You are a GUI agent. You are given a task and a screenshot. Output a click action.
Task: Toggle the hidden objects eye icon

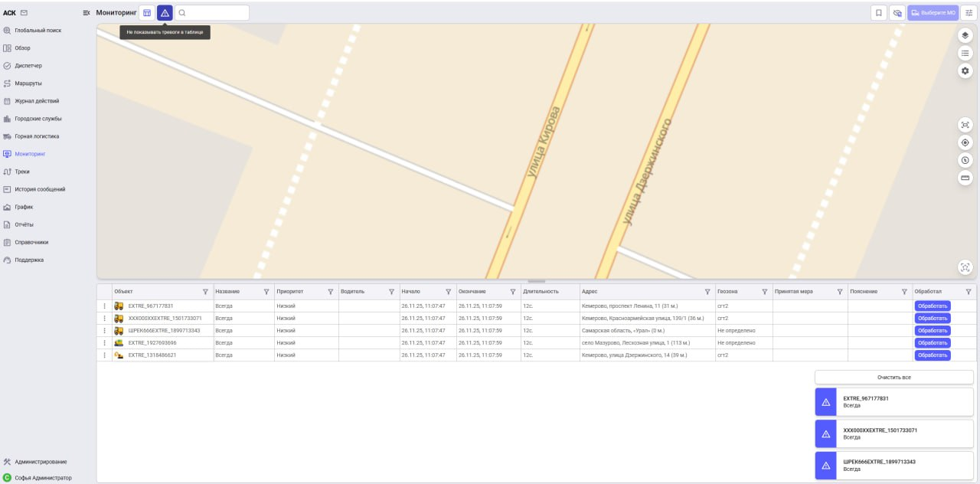tap(897, 13)
